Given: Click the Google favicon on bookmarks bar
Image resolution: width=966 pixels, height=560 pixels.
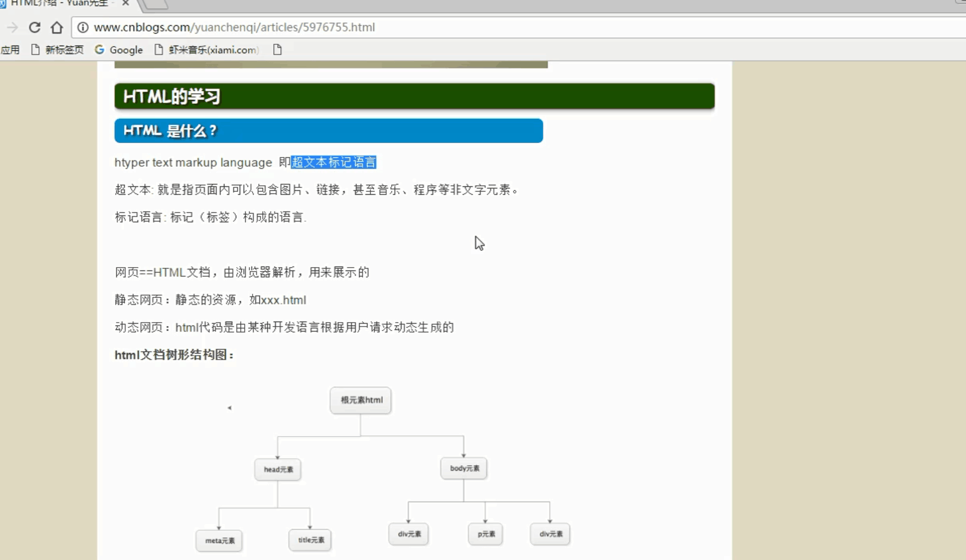Looking at the screenshot, I should click(100, 50).
